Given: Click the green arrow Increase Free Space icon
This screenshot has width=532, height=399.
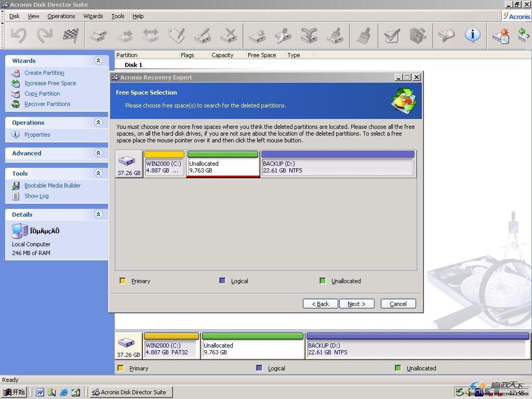Looking at the screenshot, I should pyautogui.click(x=524, y=35).
